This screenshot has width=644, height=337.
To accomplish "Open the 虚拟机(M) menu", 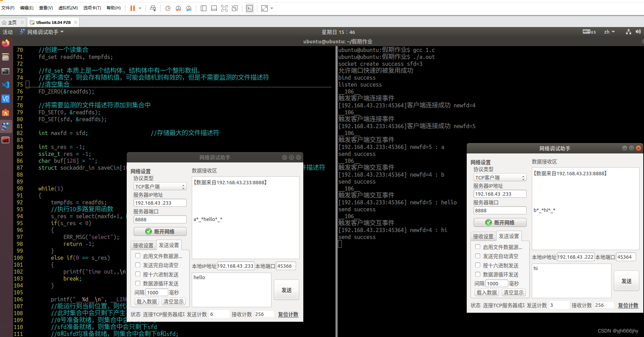I will point(68,8).
